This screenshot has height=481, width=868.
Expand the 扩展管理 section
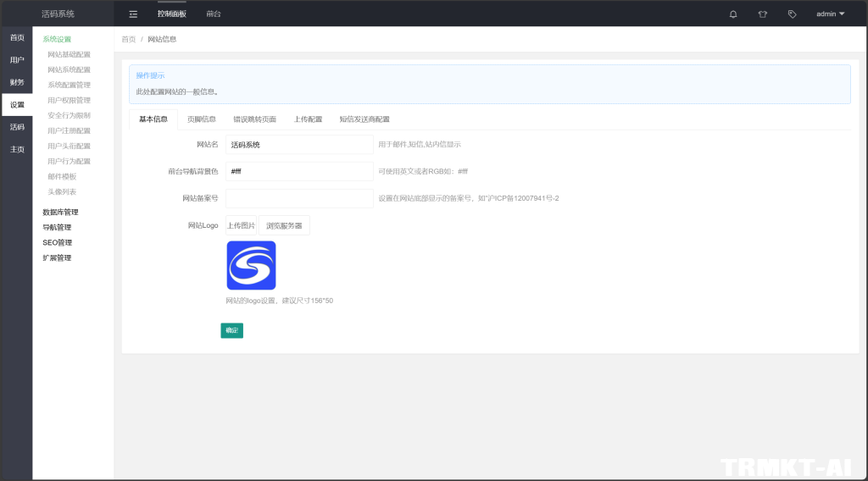coord(57,258)
